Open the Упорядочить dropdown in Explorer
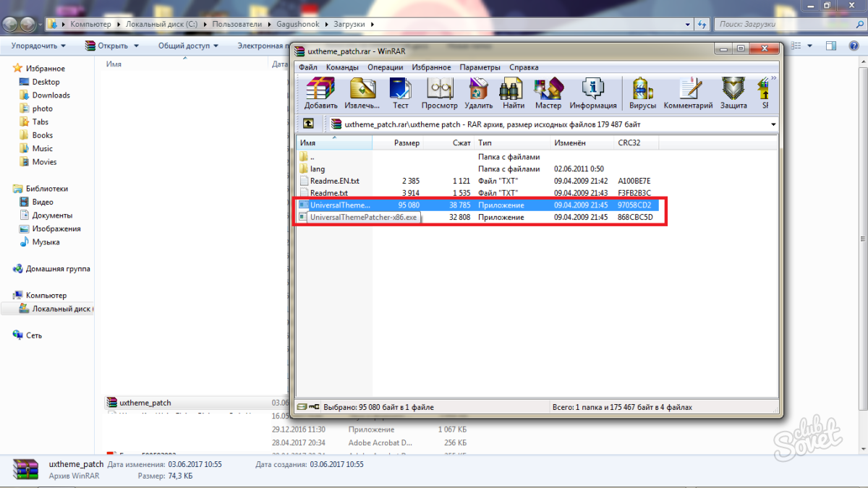This screenshot has height=488, width=868. pos(38,46)
